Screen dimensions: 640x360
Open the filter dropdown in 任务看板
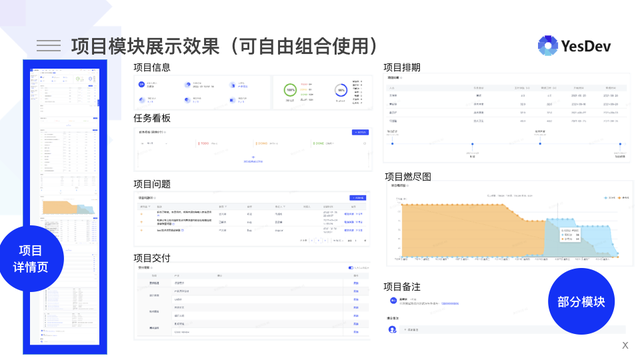154,143
